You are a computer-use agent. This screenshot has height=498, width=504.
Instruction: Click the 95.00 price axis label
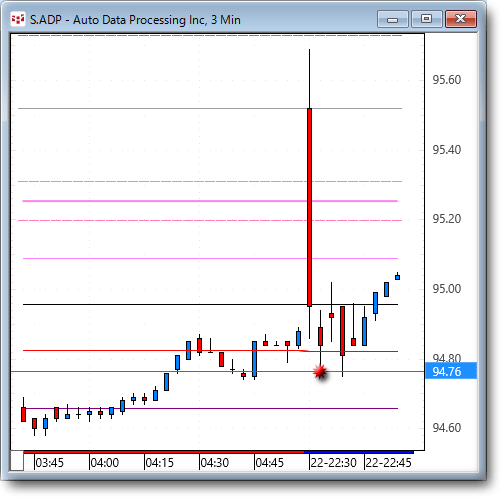click(447, 289)
